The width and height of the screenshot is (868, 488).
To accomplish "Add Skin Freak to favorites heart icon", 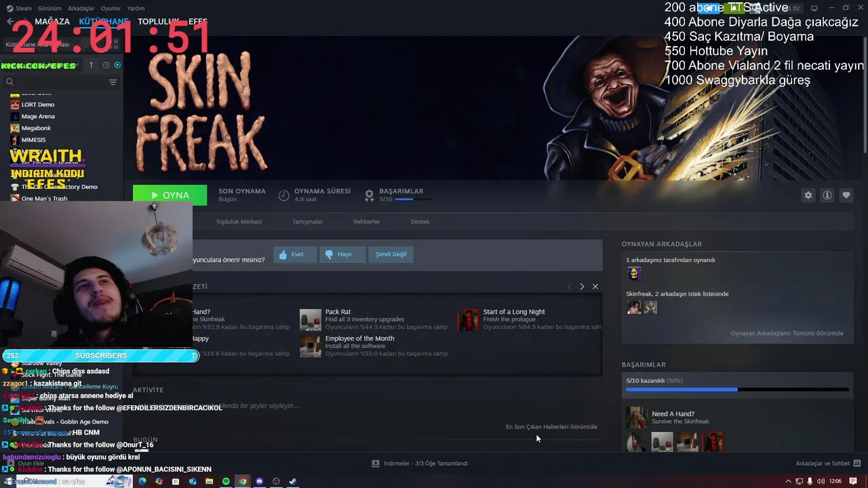I will point(846,195).
